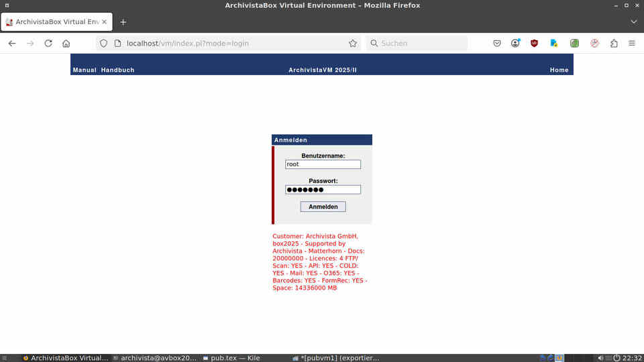
Task: Open the extensions puzzle menu
Action: coord(614,43)
